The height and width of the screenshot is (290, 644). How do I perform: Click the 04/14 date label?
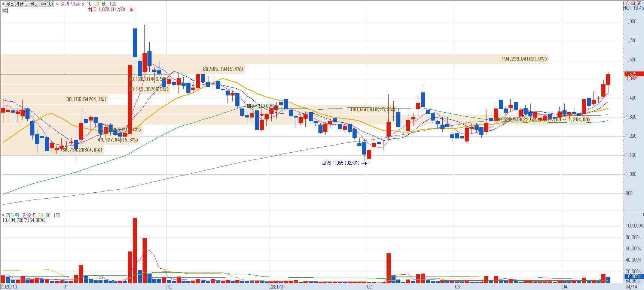[631, 287]
